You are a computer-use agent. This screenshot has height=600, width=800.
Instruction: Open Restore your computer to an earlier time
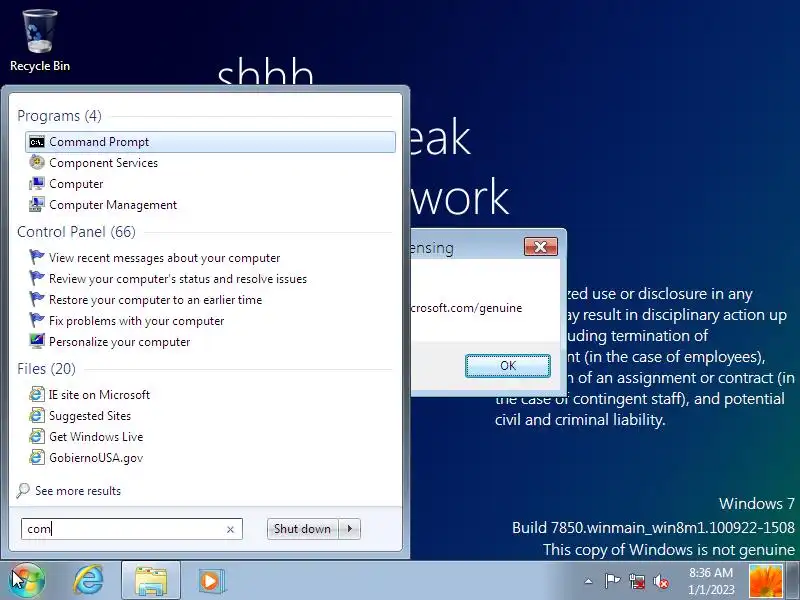155,299
